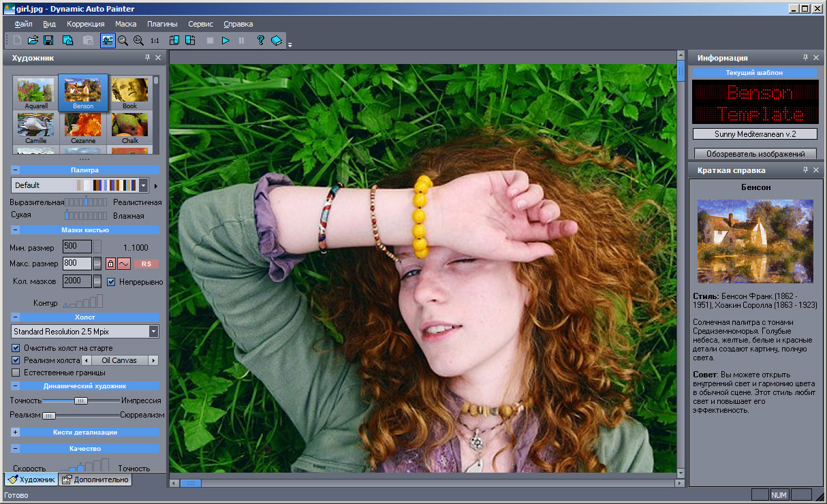Click the wave curve icon beside RS
Screen dimensions: 827x504
click(x=123, y=264)
